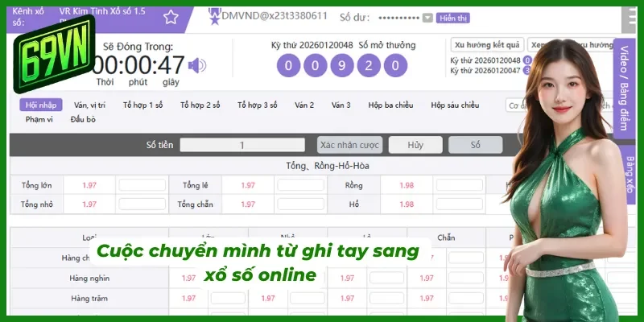This screenshot has height=322, width=644.
Task: Click the result ball showing 2
Action: click(x=369, y=65)
